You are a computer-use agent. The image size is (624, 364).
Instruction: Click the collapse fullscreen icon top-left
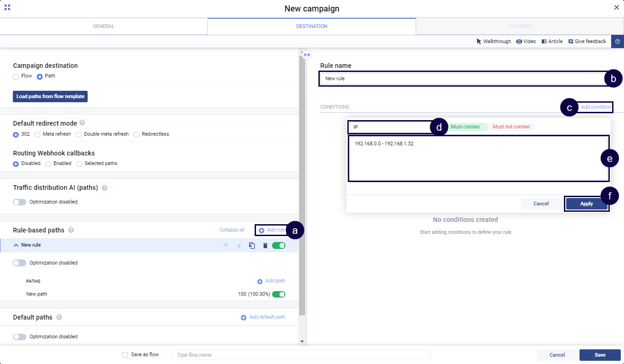[x=7, y=8]
